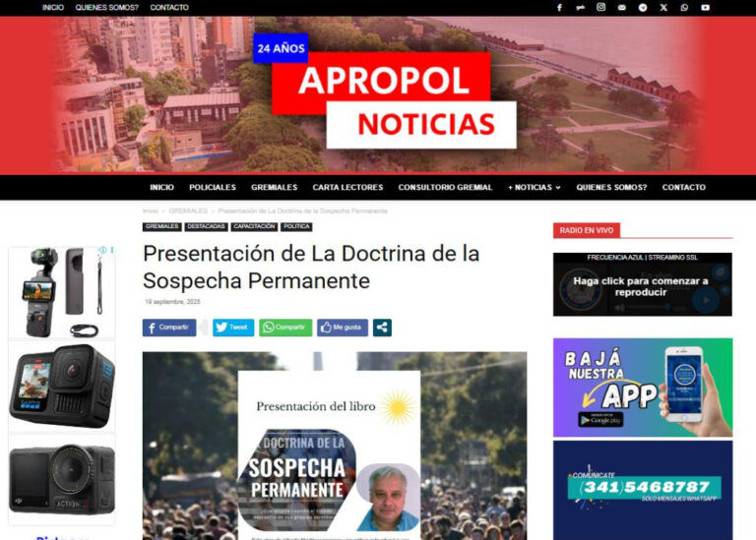Click the date '19 septiembre, 2025'
This screenshot has height=540, width=756.
coord(172,302)
